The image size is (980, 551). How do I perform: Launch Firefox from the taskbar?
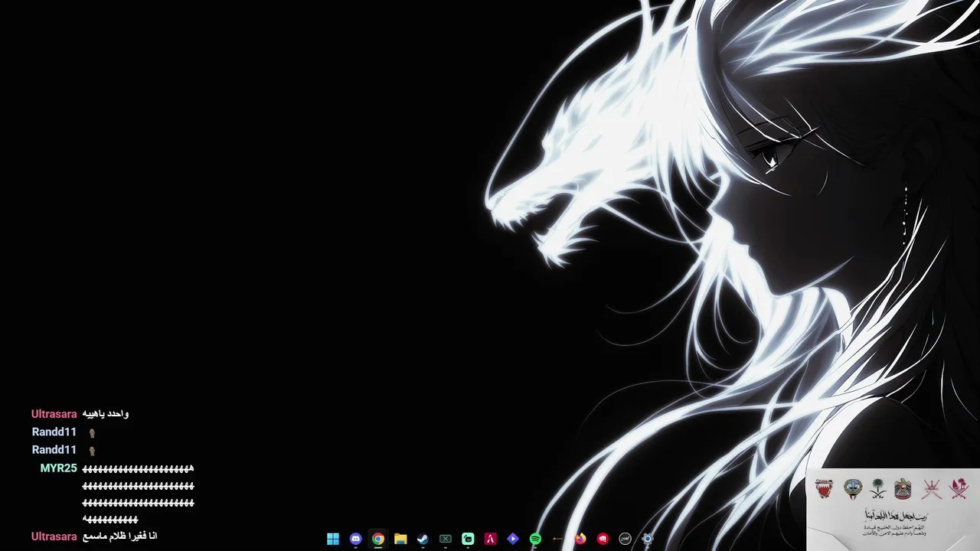(580, 539)
